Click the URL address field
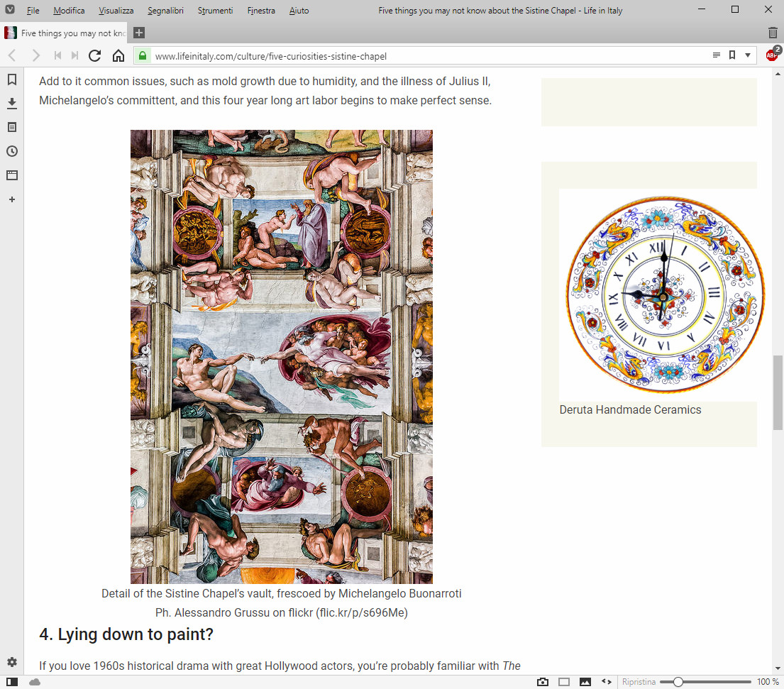784x689 pixels. [x=430, y=56]
